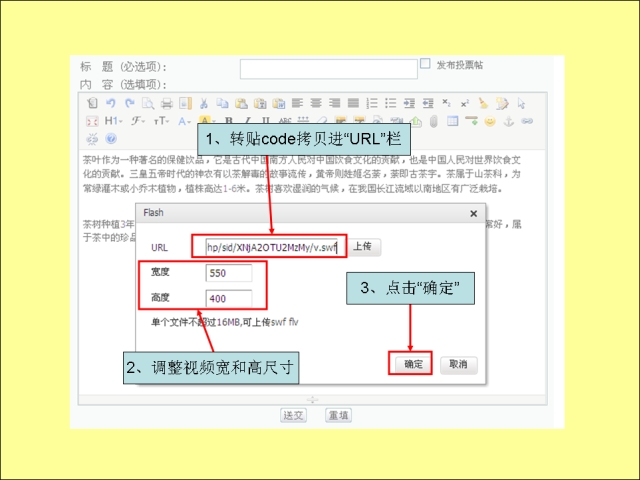Click the print icon in toolbar
The image size is (640, 480).
(166, 103)
